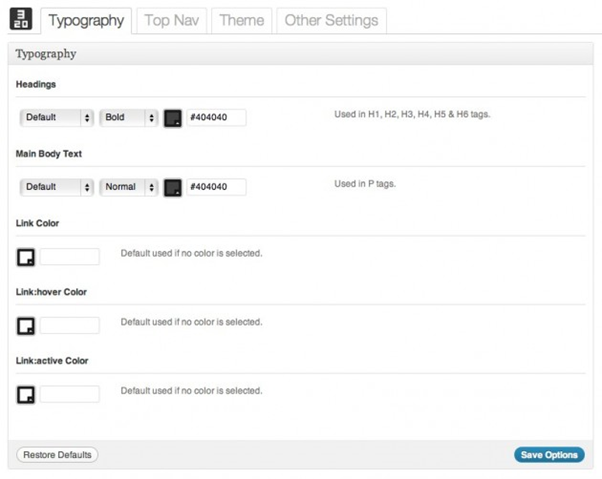Click the Main Body Text hex field
The image size is (602, 479).
[x=216, y=187]
